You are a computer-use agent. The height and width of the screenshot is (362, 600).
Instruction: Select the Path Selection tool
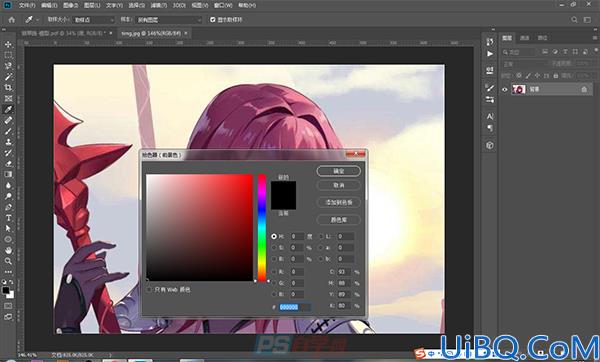(8, 228)
